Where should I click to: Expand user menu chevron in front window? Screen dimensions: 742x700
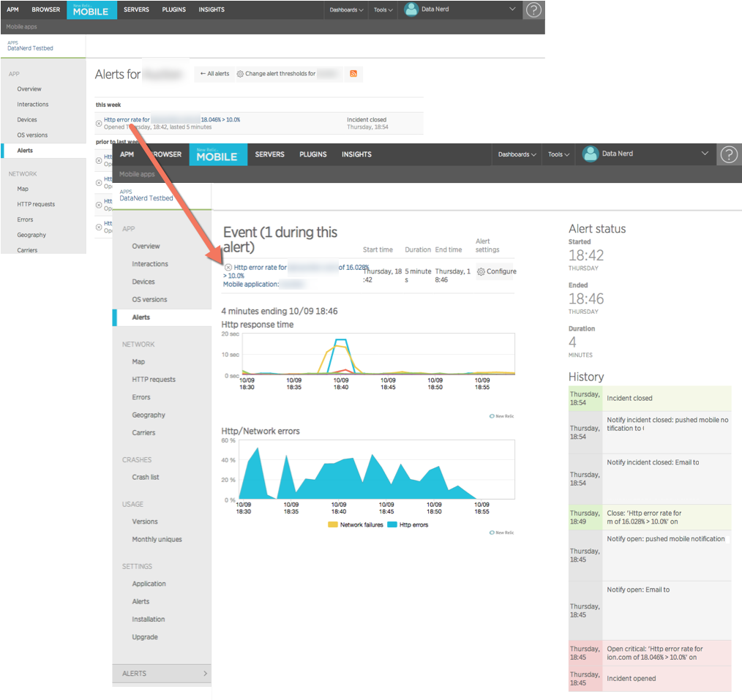[705, 154]
